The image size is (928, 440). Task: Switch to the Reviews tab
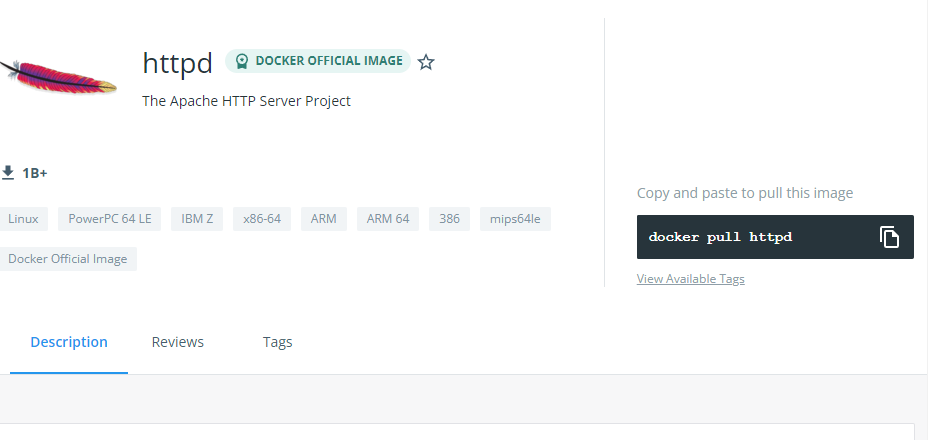[x=178, y=342]
